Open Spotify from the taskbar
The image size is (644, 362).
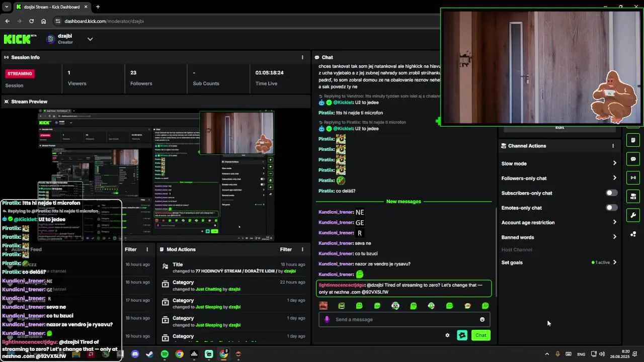165,354
